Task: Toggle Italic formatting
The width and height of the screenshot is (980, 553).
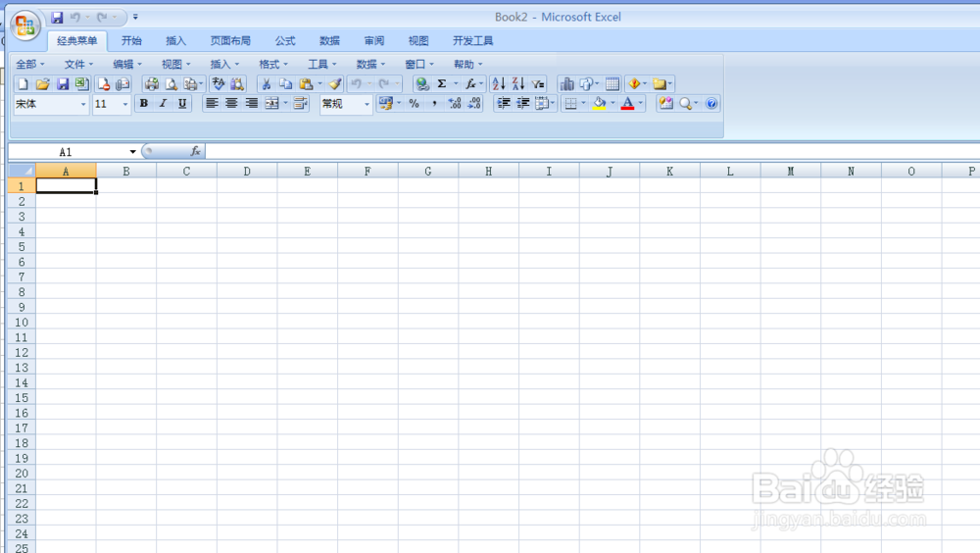Action: 163,104
